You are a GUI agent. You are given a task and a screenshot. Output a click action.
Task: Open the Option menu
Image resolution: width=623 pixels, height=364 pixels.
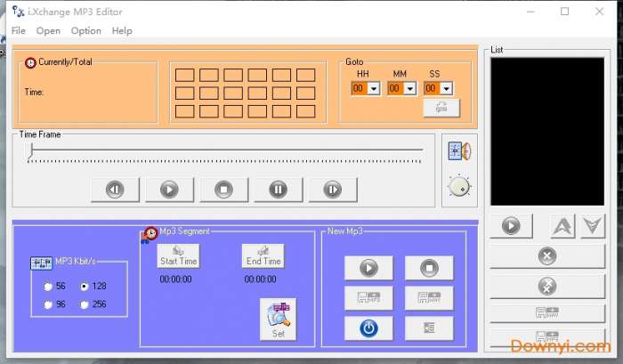tap(86, 30)
